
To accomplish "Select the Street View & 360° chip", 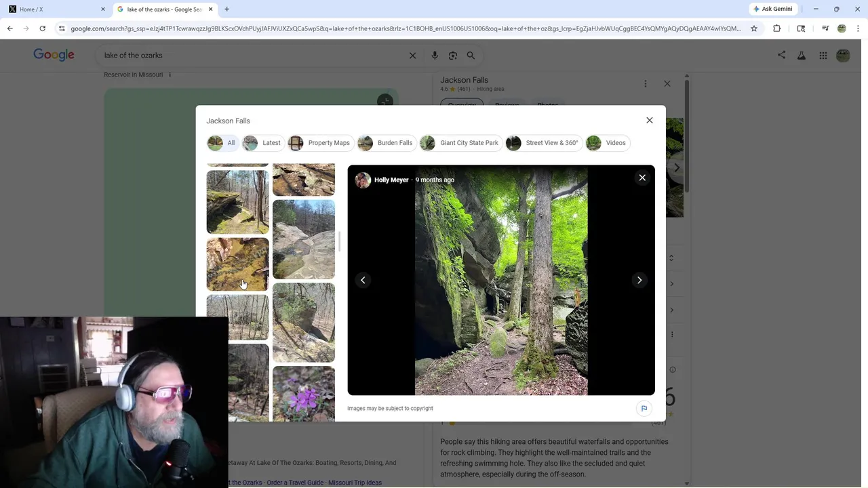I will pyautogui.click(x=543, y=143).
